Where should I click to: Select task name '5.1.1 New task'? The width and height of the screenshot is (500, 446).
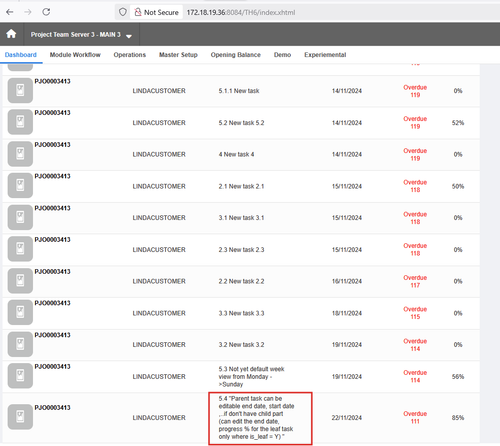click(239, 91)
